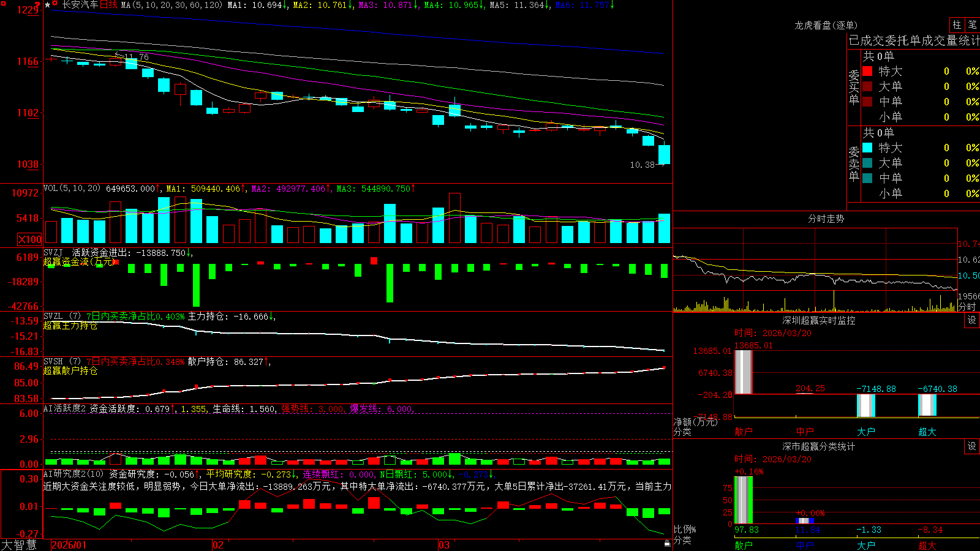Click the cyan 特大 sell order swatch
The width and height of the screenshot is (980, 551).
867,148
